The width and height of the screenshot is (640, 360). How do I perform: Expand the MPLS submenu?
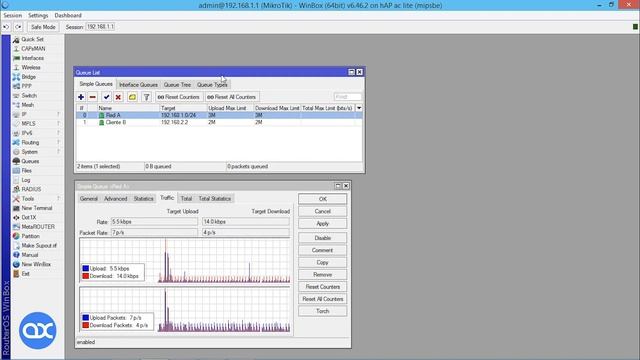58,124
